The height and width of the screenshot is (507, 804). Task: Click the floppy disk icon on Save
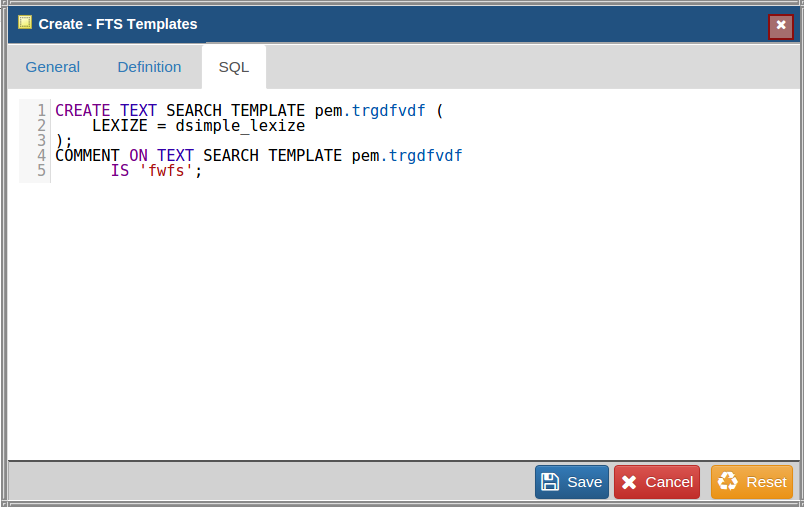[550, 482]
